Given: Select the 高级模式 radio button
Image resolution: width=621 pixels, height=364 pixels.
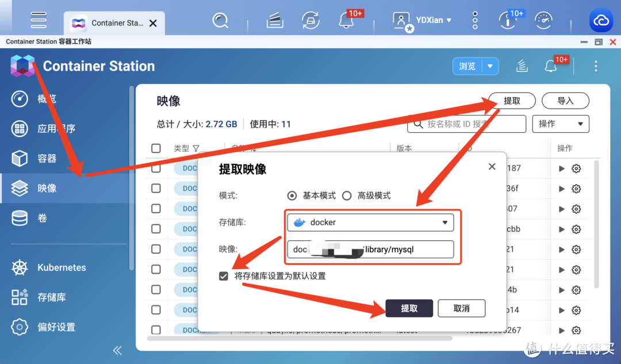Looking at the screenshot, I should (347, 196).
